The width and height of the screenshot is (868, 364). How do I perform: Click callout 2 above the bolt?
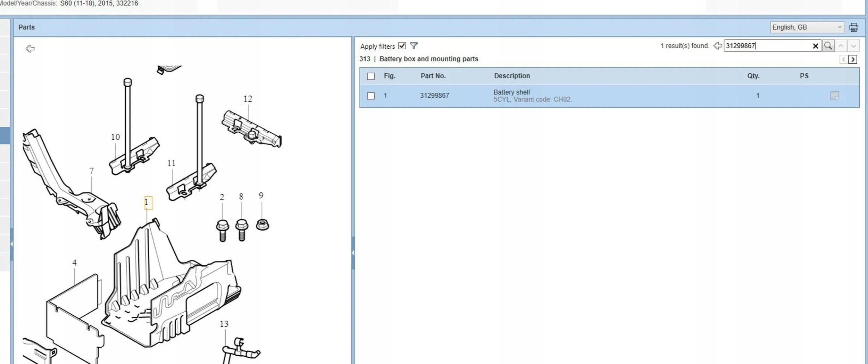pyautogui.click(x=222, y=197)
